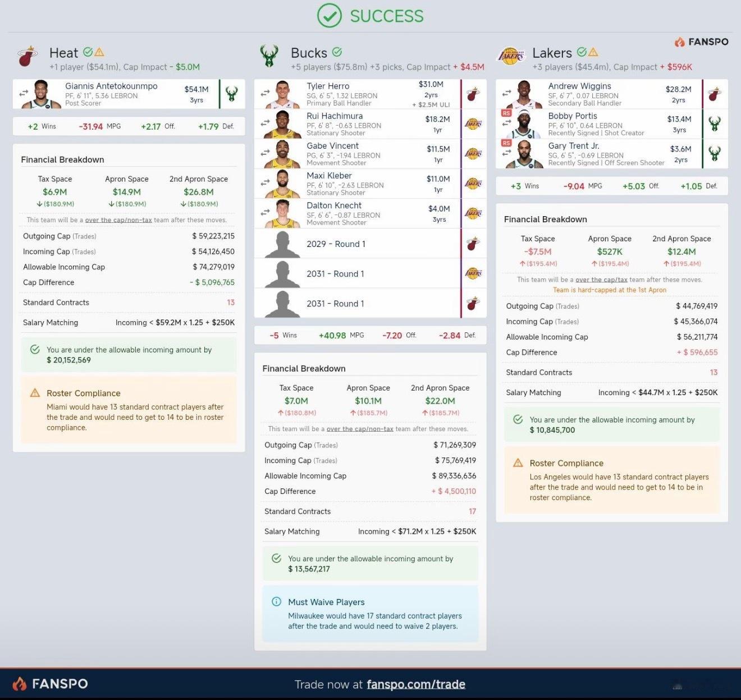Click the Bucks Allowable Incoming Cap value '$ 89,336,636'
This screenshot has height=700, width=741.
pos(454,475)
